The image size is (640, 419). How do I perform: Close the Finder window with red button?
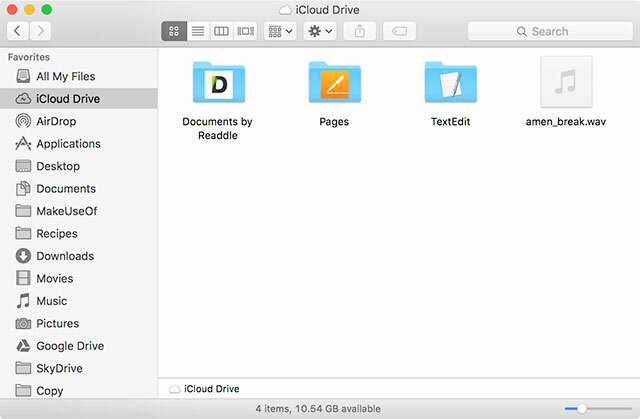[12, 9]
